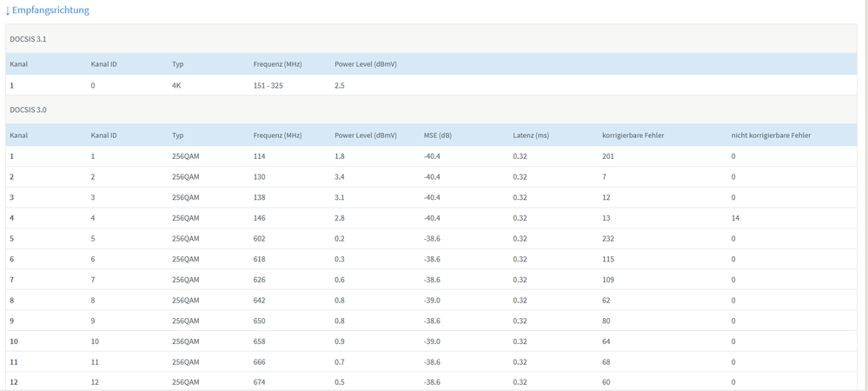Click 256QAM in the 146 MHz row
The height and width of the screenshot is (391, 868).
(x=185, y=218)
